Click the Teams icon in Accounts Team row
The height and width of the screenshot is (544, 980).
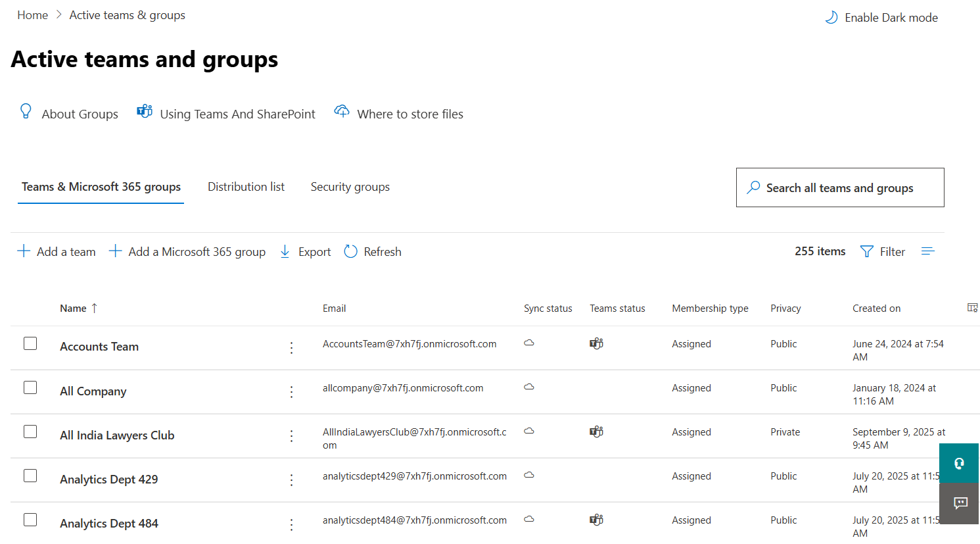click(x=596, y=343)
